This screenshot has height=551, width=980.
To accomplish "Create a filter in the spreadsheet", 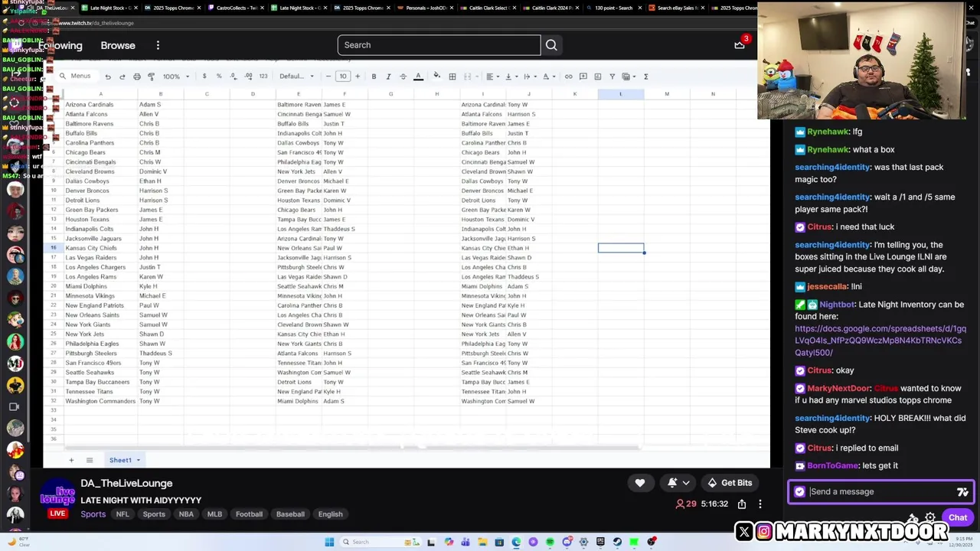I will point(612,77).
